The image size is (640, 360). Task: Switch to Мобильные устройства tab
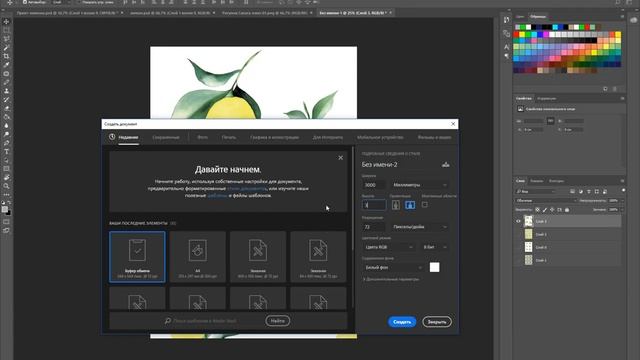pyautogui.click(x=380, y=138)
